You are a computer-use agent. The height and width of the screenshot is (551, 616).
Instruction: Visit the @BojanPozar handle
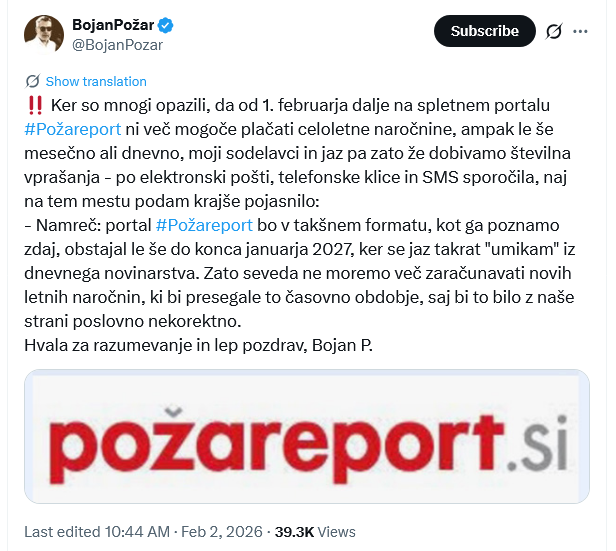tap(117, 44)
